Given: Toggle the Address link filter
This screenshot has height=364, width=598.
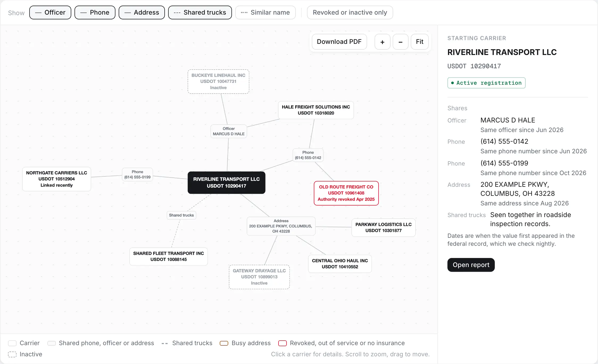Looking at the screenshot, I should [x=142, y=12].
